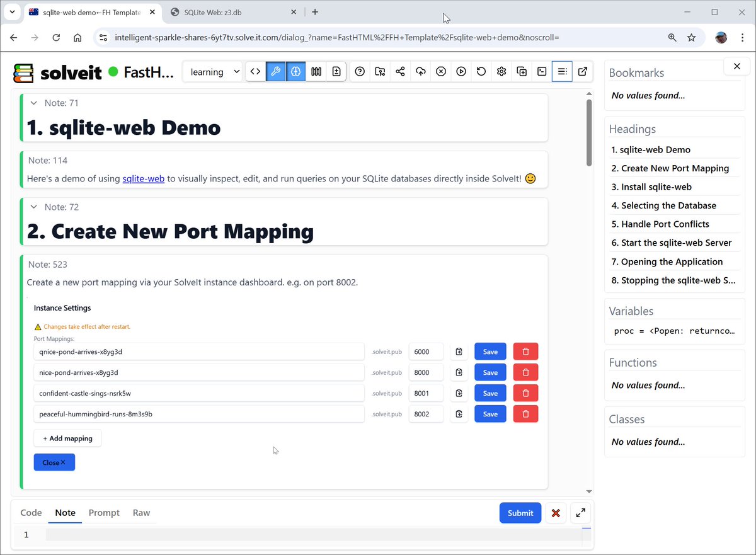The height and width of the screenshot is (555, 756).
Task: Click the circled X stop icon
Action: [441, 72]
